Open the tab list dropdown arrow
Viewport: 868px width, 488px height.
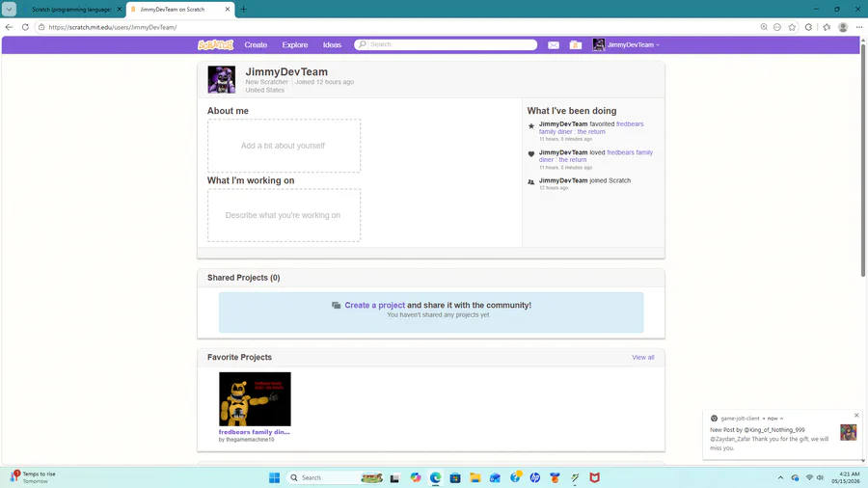9,9
